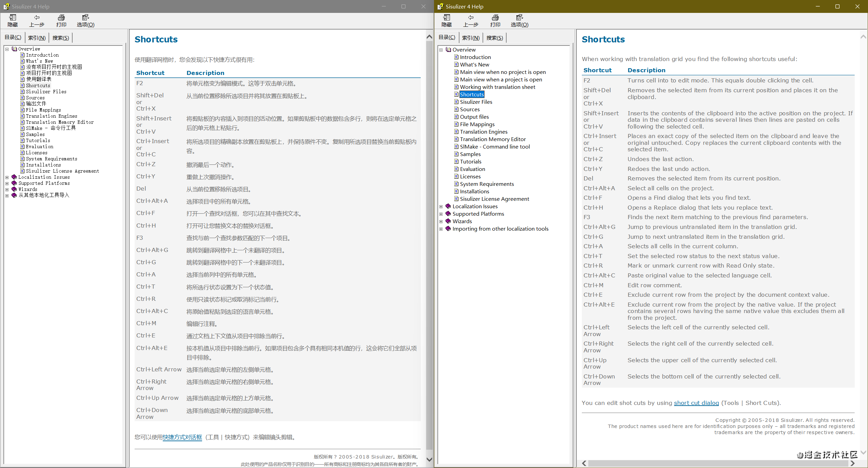Click the 上一步 (Back) icon in left window
The height and width of the screenshot is (468, 868).
37,18
